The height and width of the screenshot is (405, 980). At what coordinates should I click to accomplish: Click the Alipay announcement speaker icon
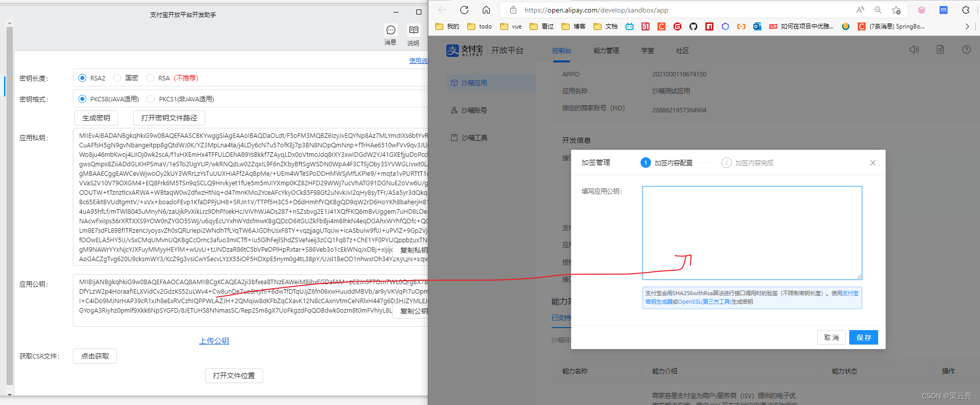(914, 49)
